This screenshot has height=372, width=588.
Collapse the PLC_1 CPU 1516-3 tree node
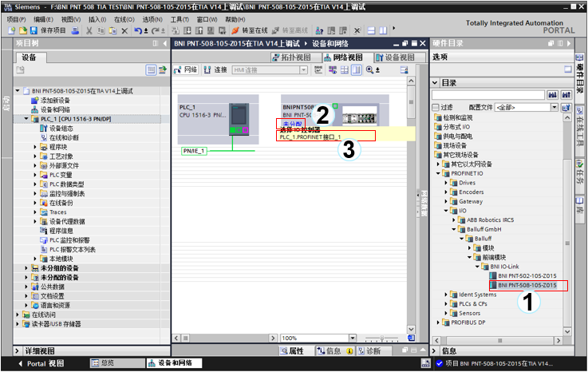click(26, 118)
